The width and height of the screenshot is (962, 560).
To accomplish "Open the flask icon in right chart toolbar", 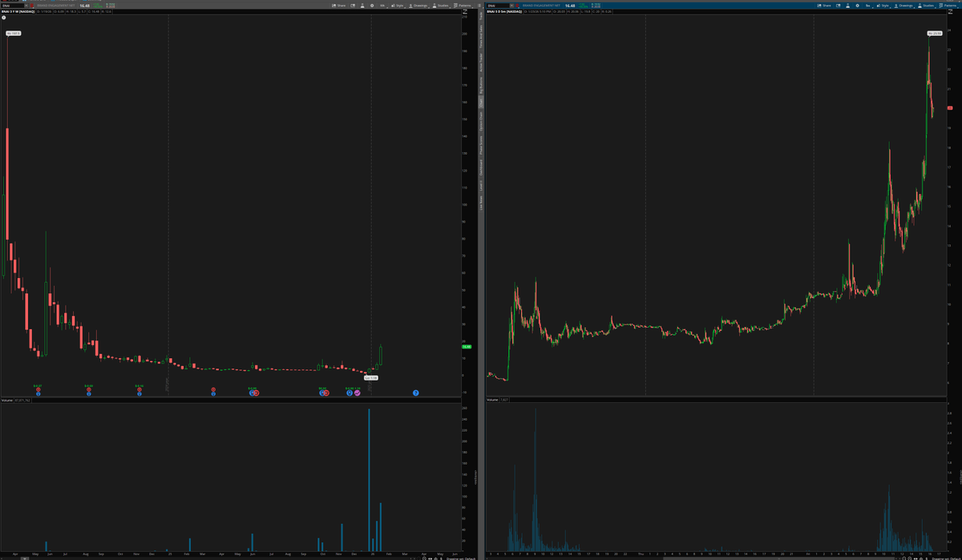I will click(x=847, y=6).
